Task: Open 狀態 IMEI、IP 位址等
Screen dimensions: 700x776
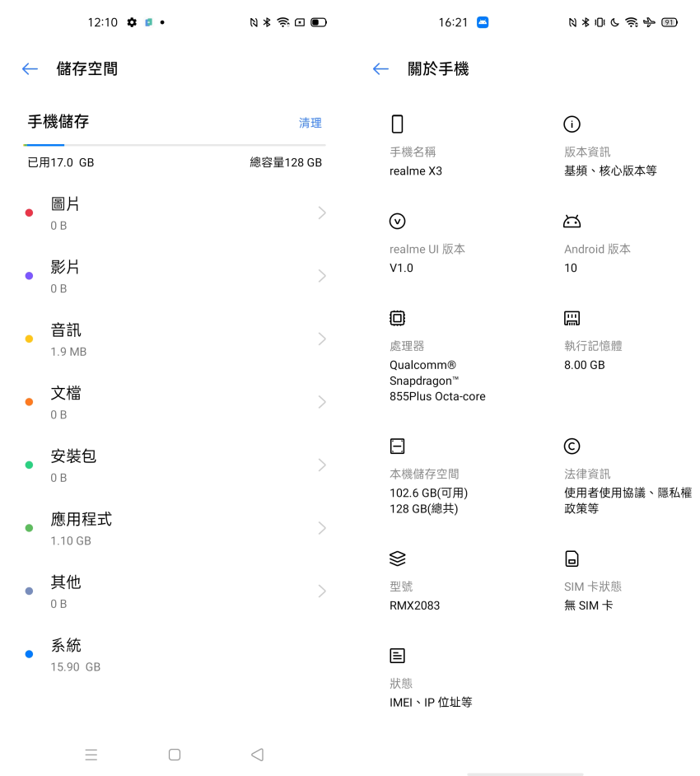Action: [431, 693]
